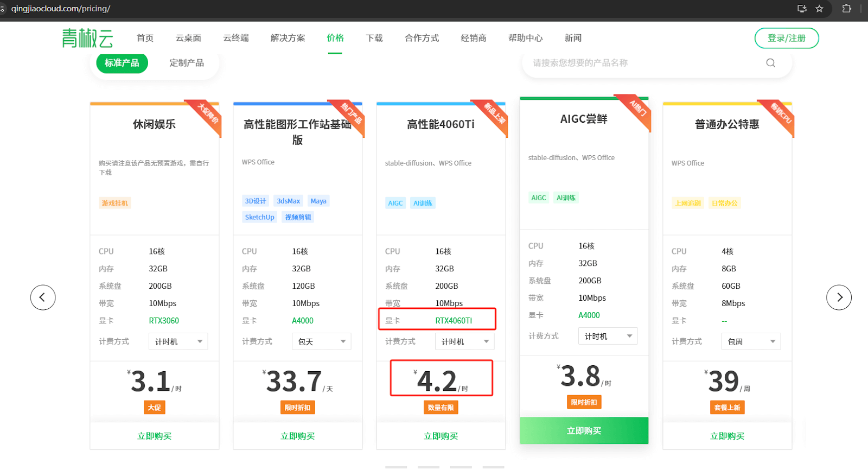
Task: Click AI训练 tag on AIGC尝鲜 card
Action: [566, 198]
